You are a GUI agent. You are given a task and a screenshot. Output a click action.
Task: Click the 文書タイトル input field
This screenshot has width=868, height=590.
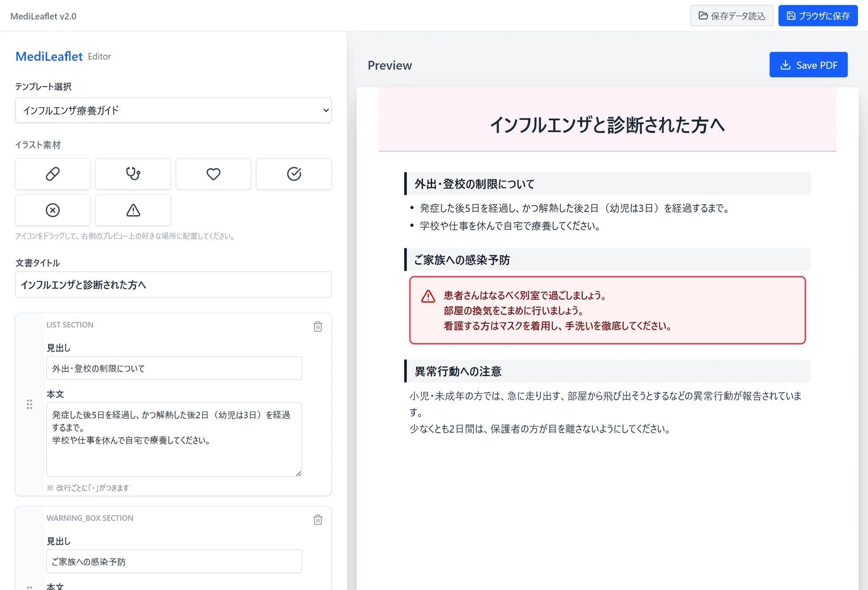[173, 284]
